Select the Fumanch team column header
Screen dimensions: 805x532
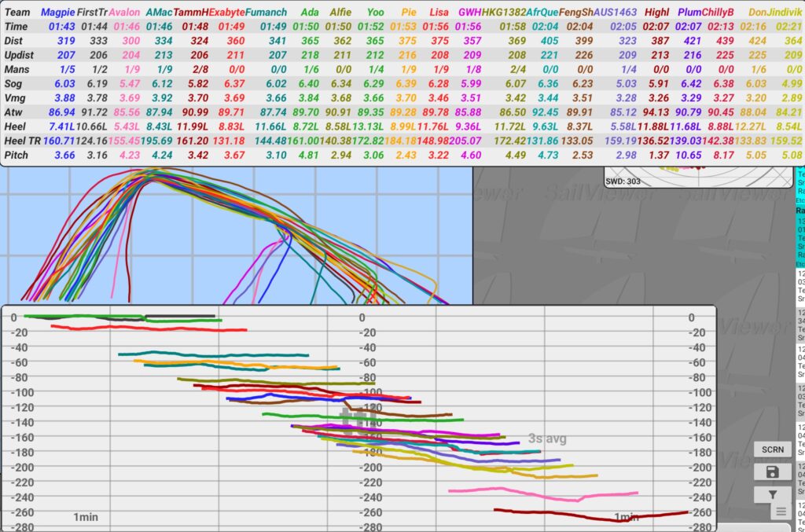266,13
